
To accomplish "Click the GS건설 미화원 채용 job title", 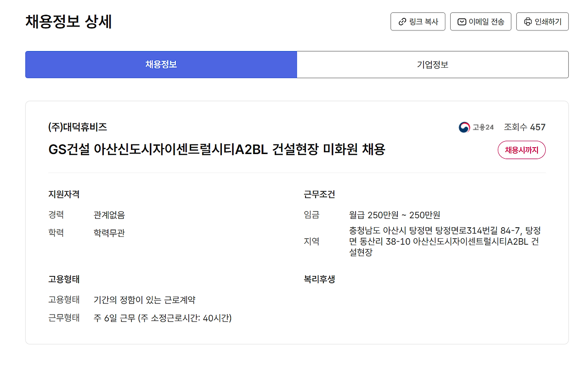I will pyautogui.click(x=217, y=149).
